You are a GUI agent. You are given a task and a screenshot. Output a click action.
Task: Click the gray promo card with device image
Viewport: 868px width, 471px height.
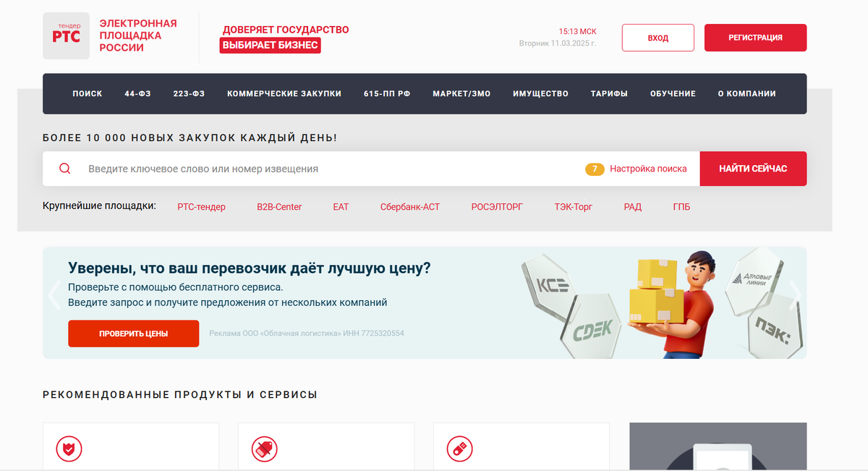pos(718,446)
